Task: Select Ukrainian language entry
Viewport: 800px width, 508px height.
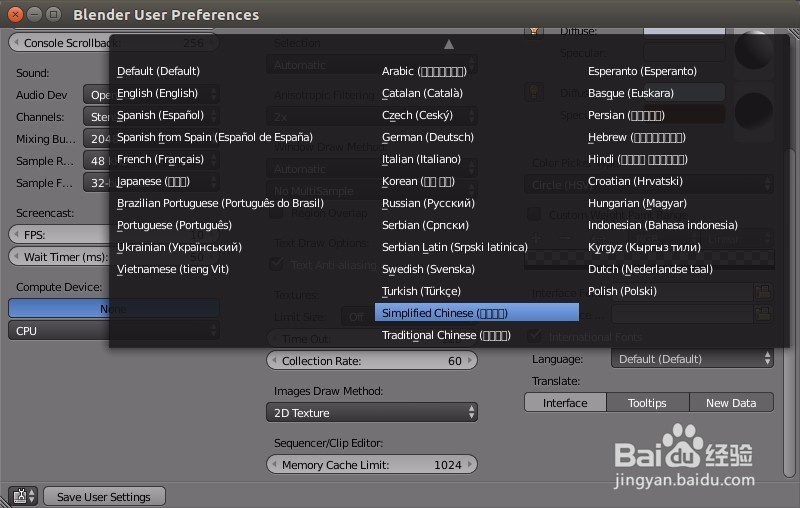Action: [179, 247]
